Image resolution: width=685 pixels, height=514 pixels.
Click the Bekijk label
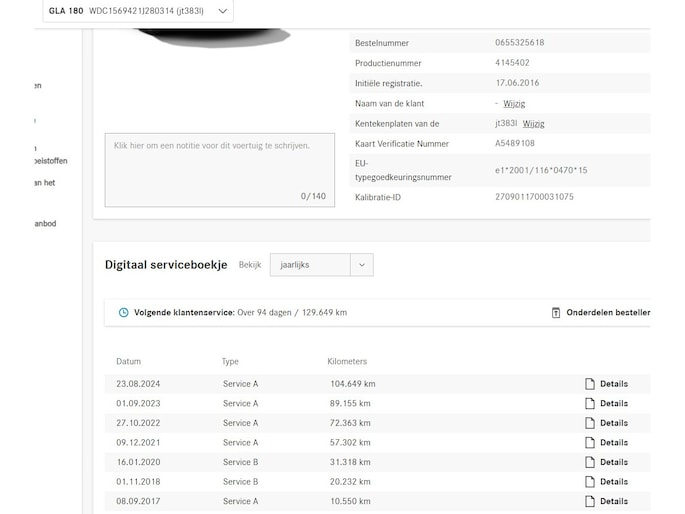[250, 265]
